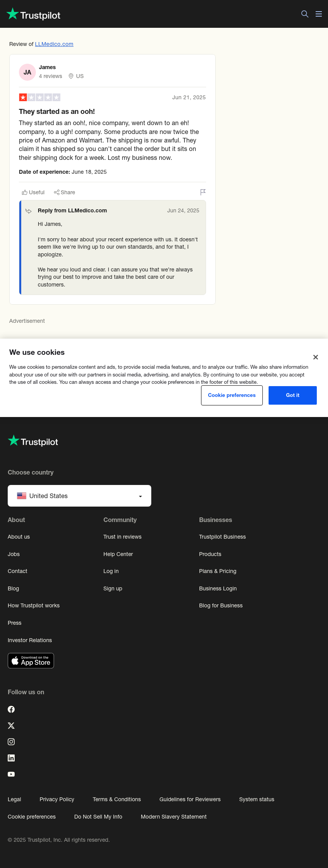328x868 pixels.
Task: Click the Trustpilot logo in top header
Action: [34, 14]
